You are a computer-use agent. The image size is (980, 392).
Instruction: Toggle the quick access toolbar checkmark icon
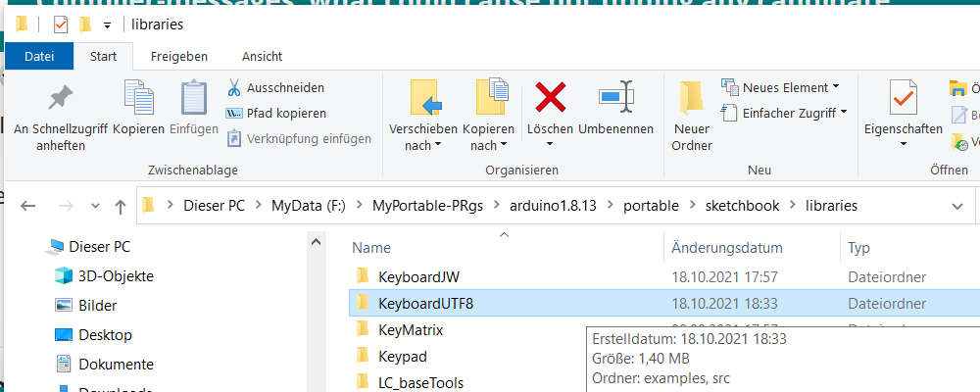click(61, 24)
